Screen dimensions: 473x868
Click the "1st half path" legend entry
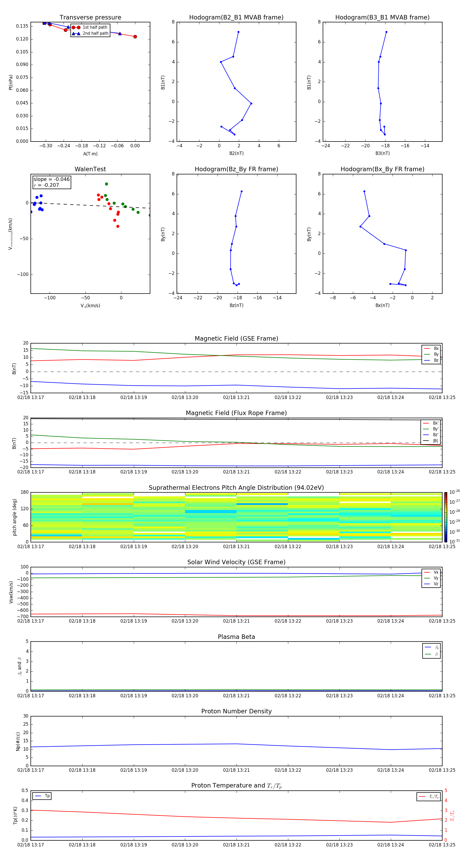[x=90, y=27]
